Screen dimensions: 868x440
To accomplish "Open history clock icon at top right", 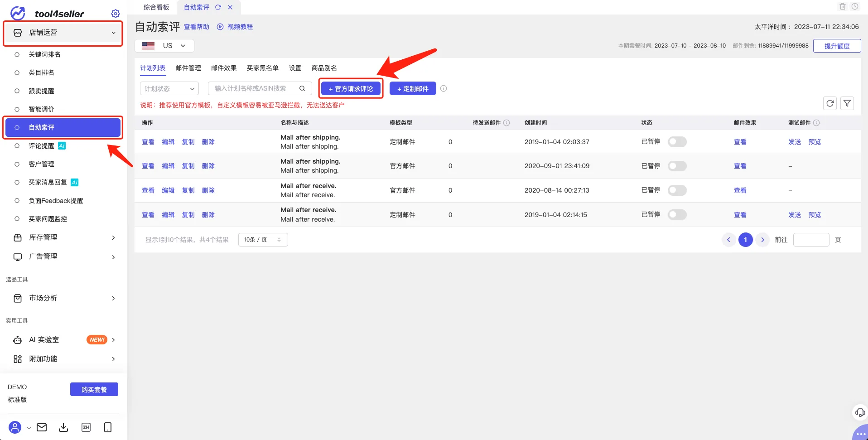I will pos(855,6).
